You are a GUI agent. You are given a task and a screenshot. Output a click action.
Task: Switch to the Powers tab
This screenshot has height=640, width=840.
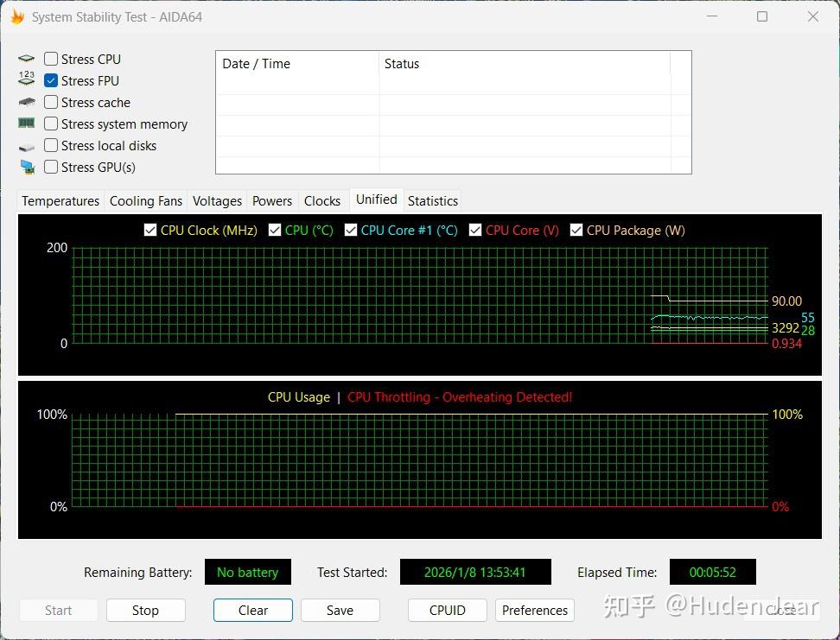click(x=272, y=201)
